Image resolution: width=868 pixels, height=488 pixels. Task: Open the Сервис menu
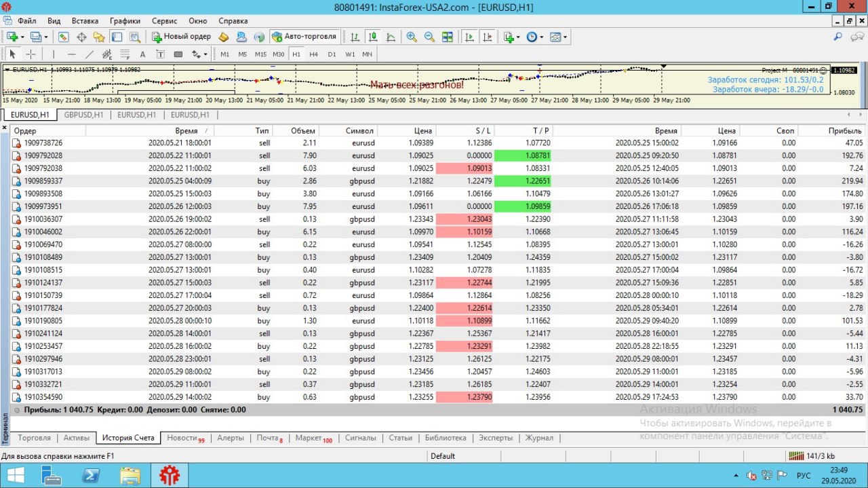(164, 21)
